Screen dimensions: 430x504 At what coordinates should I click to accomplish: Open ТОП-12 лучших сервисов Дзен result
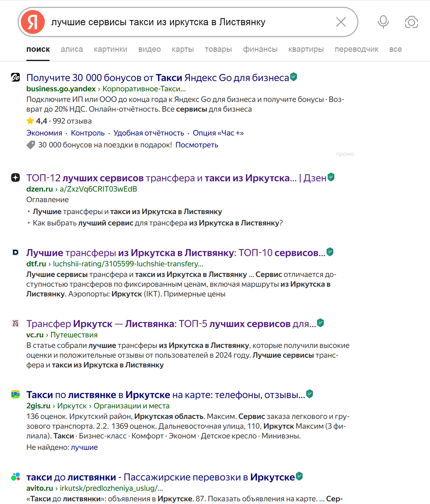(177, 178)
